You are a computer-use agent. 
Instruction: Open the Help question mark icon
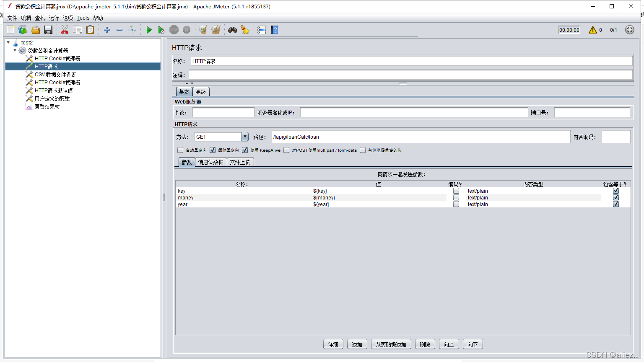275,30
